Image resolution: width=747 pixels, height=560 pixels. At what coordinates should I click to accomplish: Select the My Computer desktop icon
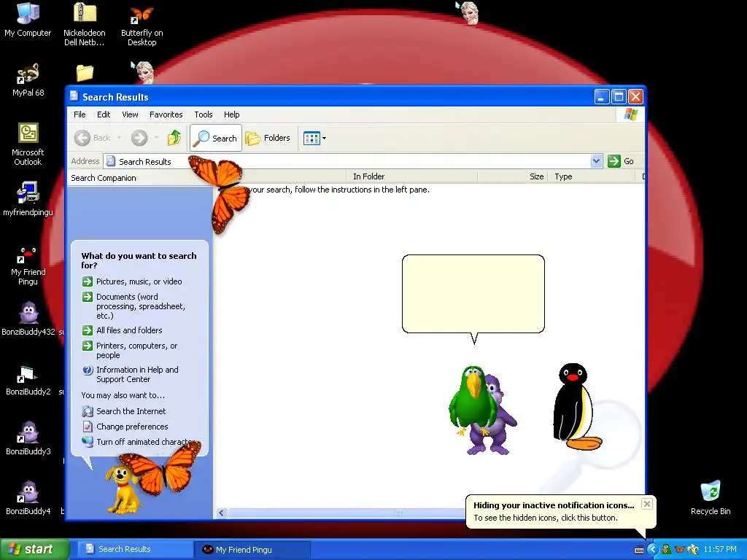coord(28,20)
